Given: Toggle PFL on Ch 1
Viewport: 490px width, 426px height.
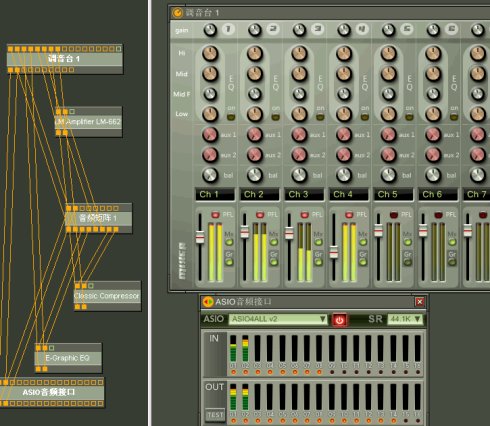Looking at the screenshot, I should (215, 215).
